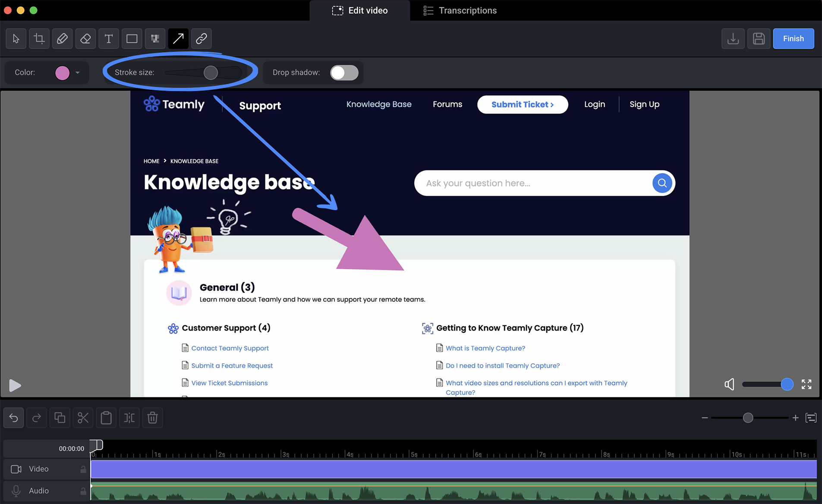Click the HOME breadcrumb
822x504 pixels.
151,161
